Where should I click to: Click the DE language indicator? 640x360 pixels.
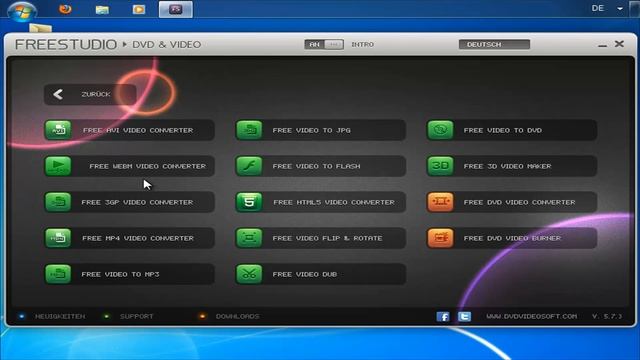click(x=598, y=8)
